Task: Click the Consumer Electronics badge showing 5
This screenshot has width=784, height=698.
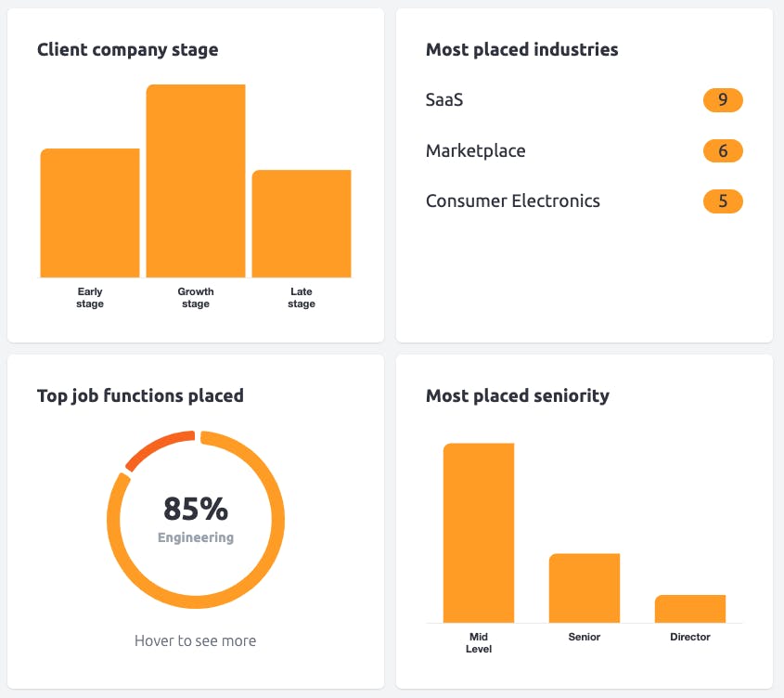Action: point(723,201)
